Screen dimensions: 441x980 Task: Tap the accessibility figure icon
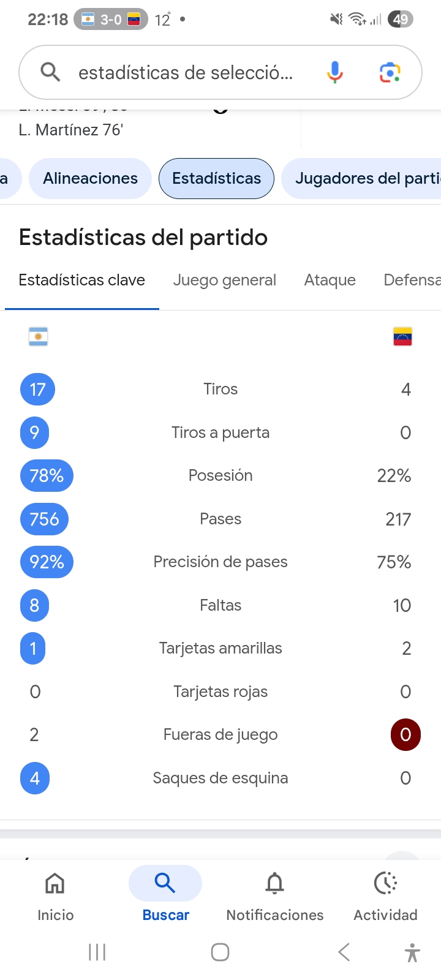pyautogui.click(x=413, y=952)
